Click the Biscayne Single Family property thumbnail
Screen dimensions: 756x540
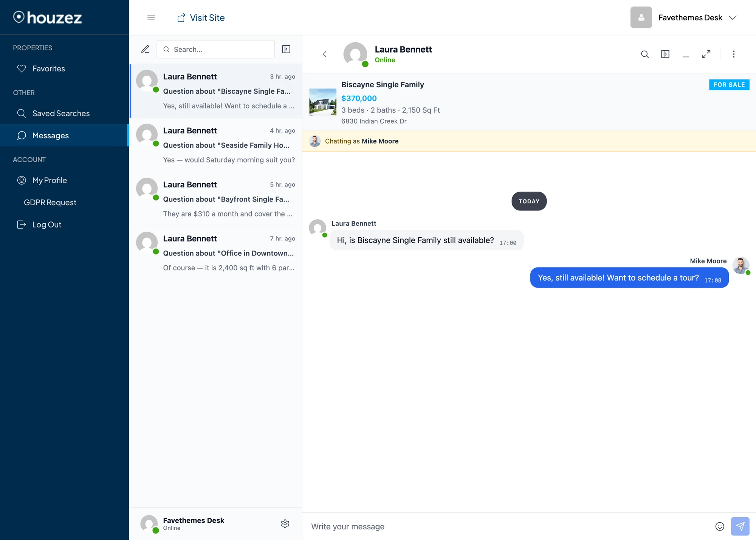pyautogui.click(x=322, y=102)
